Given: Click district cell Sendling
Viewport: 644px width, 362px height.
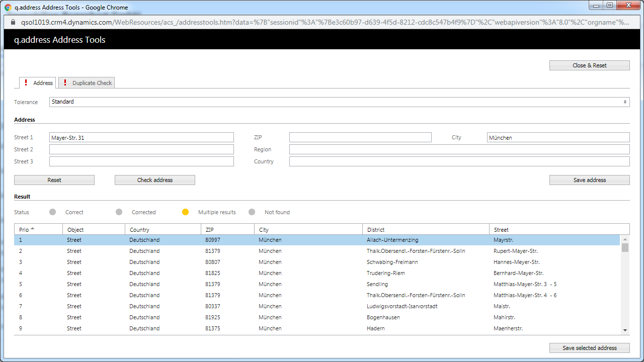Looking at the screenshot, I should coord(377,284).
